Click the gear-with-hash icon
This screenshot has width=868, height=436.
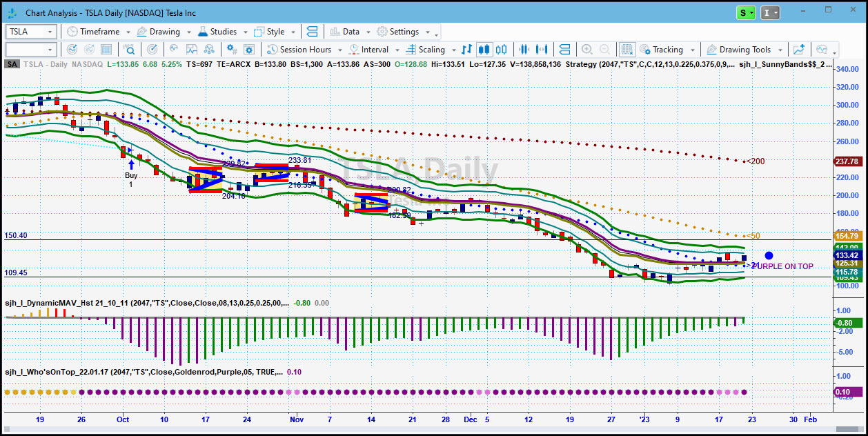[x=232, y=50]
